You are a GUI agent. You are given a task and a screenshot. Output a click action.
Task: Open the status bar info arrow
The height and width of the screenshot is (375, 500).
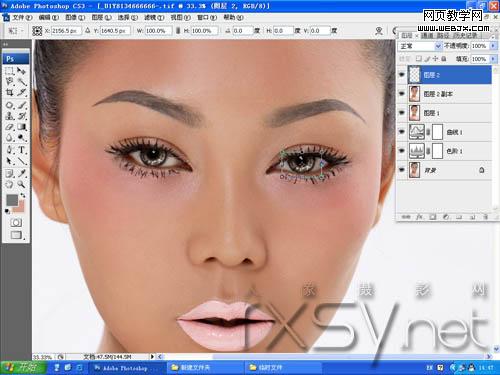tap(152, 356)
